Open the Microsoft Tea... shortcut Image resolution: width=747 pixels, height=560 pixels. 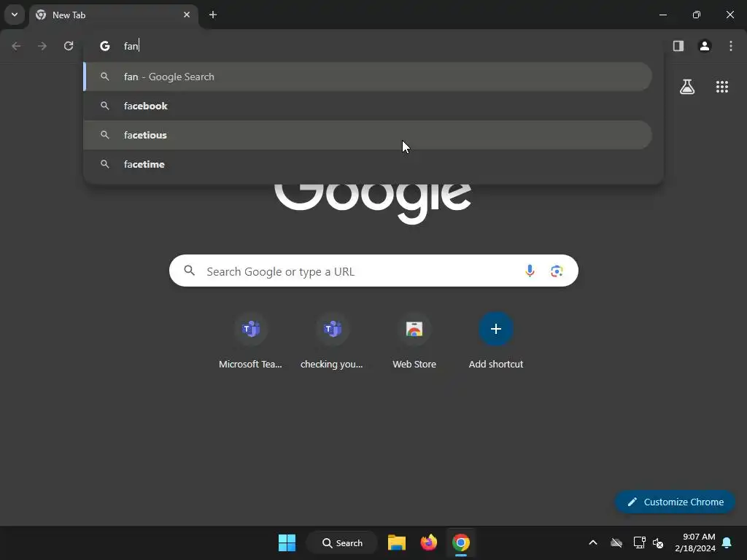point(251,342)
